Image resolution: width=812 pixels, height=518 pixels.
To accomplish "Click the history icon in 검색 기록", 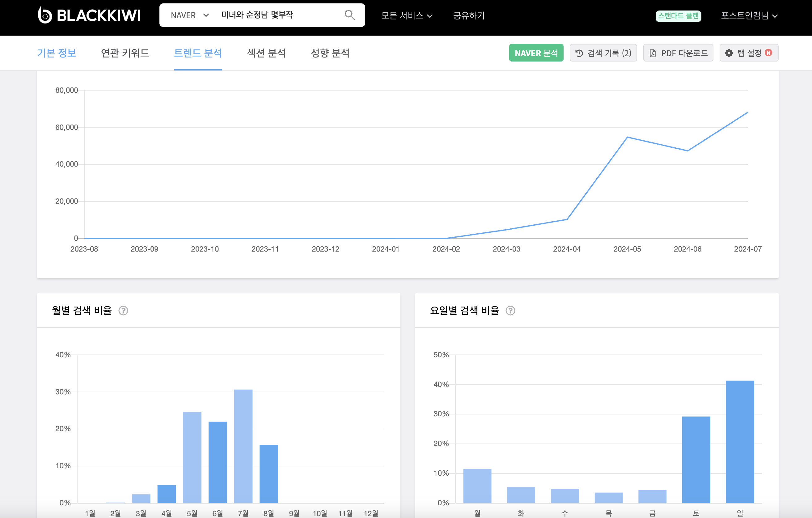I will (x=579, y=53).
